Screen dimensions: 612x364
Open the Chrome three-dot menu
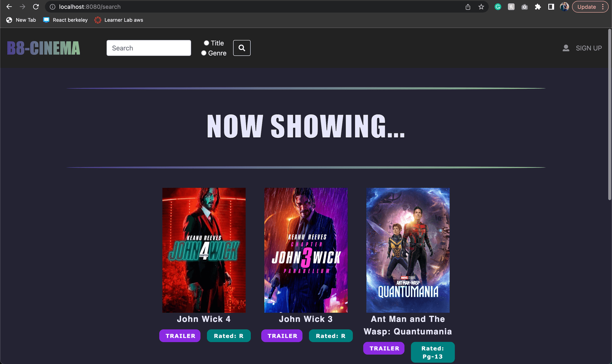pos(603,7)
